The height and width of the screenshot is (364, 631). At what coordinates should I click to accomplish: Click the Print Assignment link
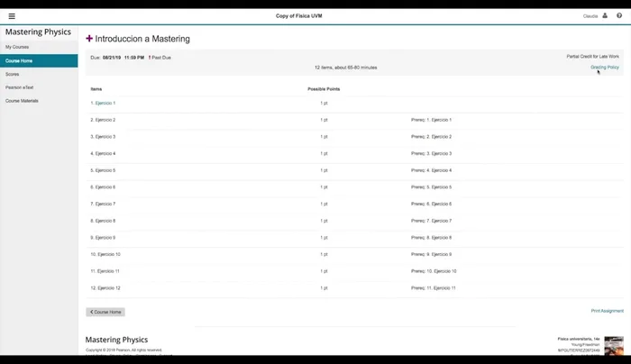click(x=607, y=311)
